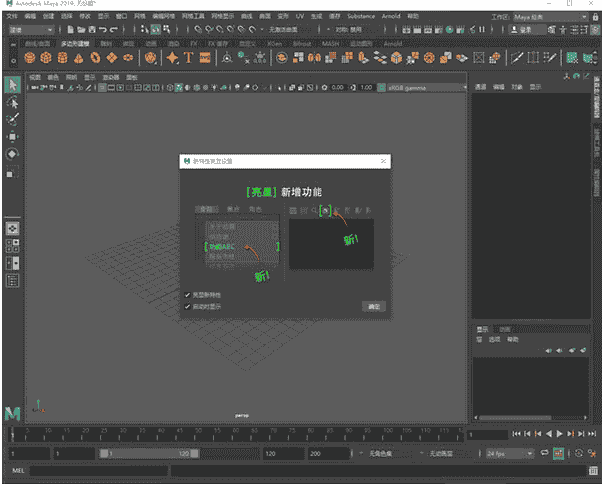
Task: Activate the Select tool arrow in toolbox
Action: click(12, 85)
